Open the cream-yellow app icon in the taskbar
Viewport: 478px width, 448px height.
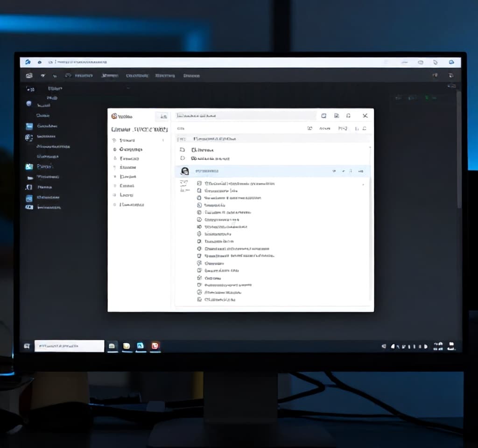point(126,346)
